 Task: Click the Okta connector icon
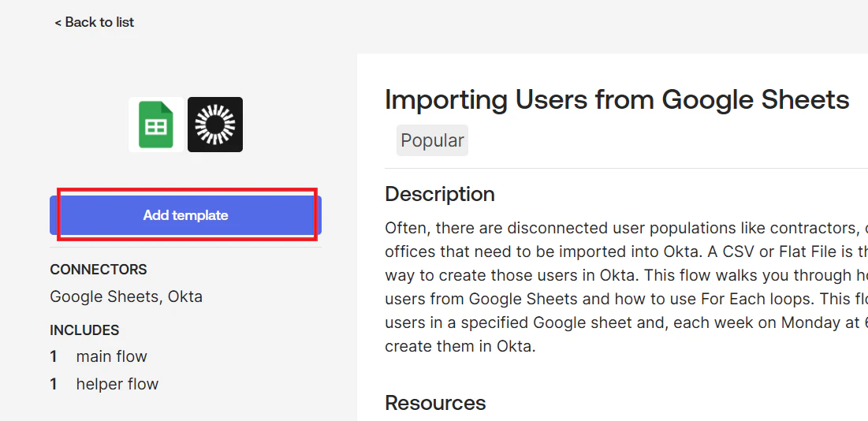215,125
